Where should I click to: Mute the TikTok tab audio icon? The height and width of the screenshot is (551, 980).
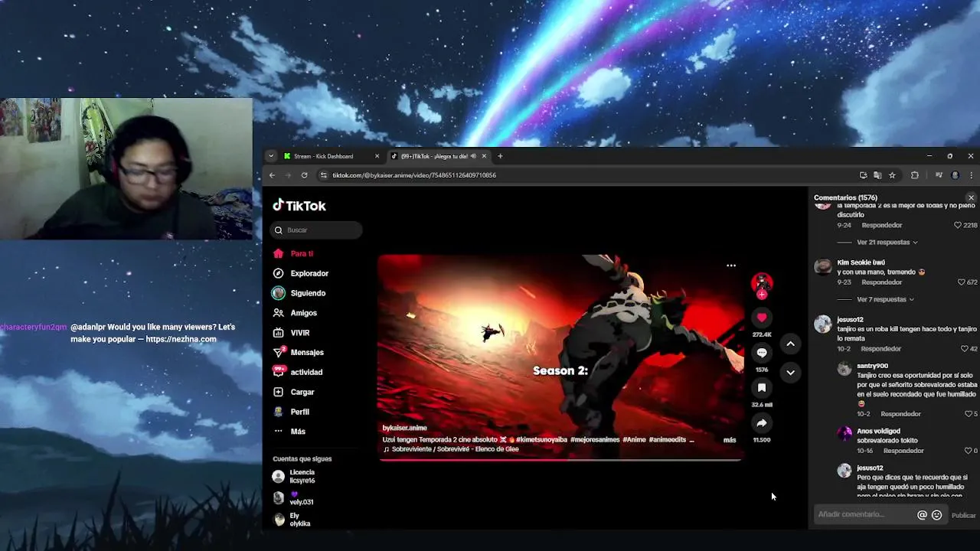pyautogui.click(x=473, y=156)
